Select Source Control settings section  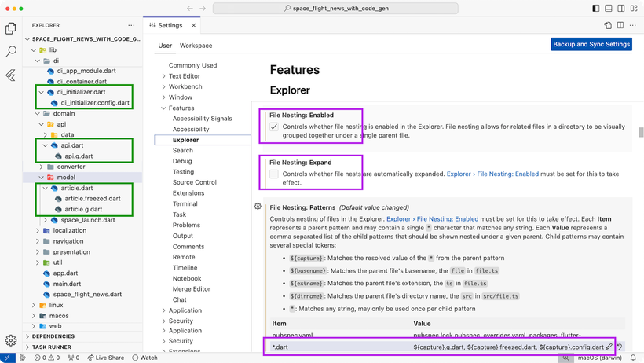click(x=194, y=182)
